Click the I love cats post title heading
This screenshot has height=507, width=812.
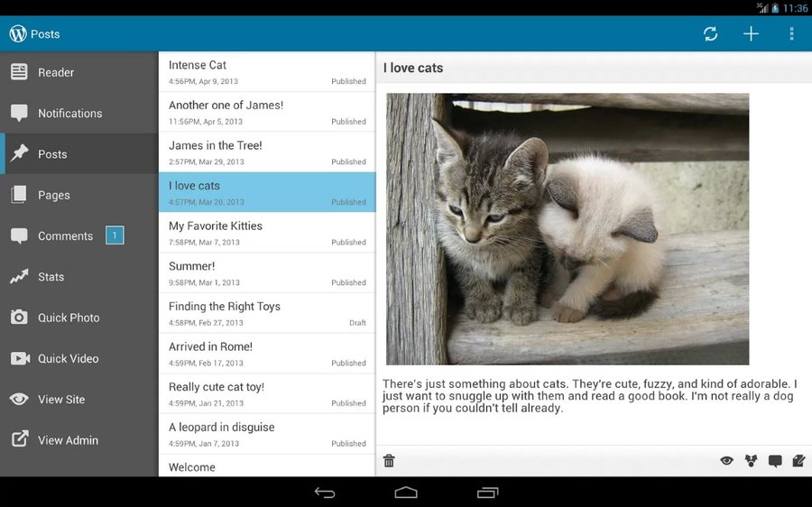[413, 68]
